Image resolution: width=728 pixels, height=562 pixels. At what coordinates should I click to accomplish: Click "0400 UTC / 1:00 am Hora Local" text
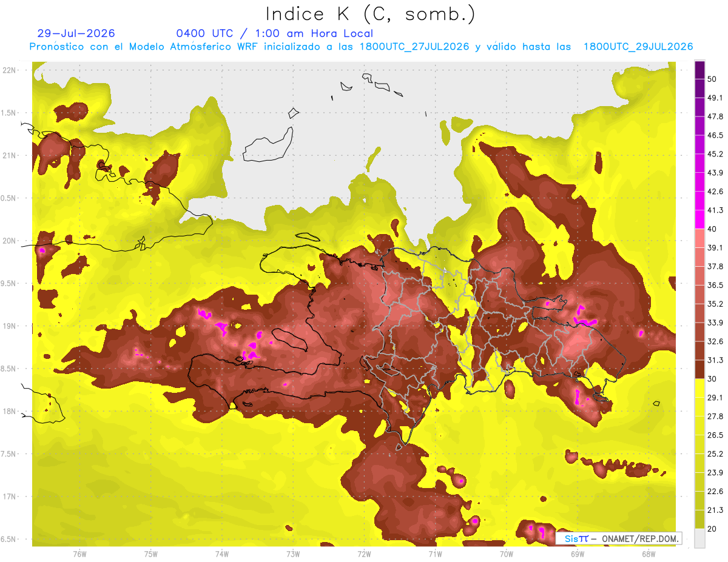274,33
